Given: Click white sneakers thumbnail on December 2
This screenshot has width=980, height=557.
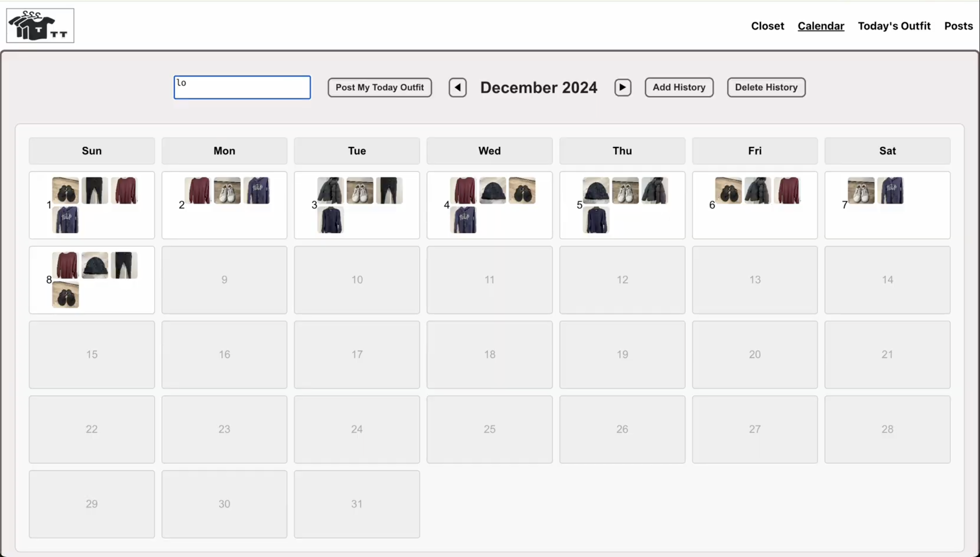Looking at the screenshot, I should pyautogui.click(x=227, y=190).
